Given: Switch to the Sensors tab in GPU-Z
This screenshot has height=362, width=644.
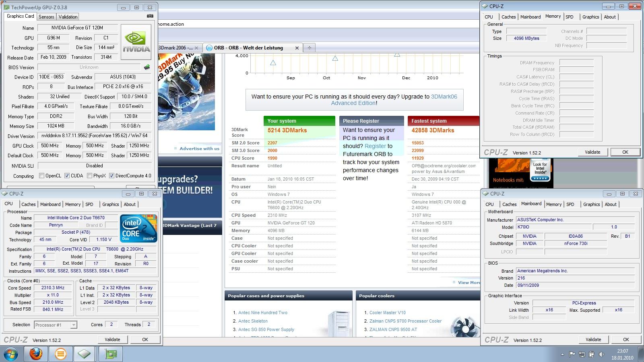Looking at the screenshot, I should [x=46, y=17].
